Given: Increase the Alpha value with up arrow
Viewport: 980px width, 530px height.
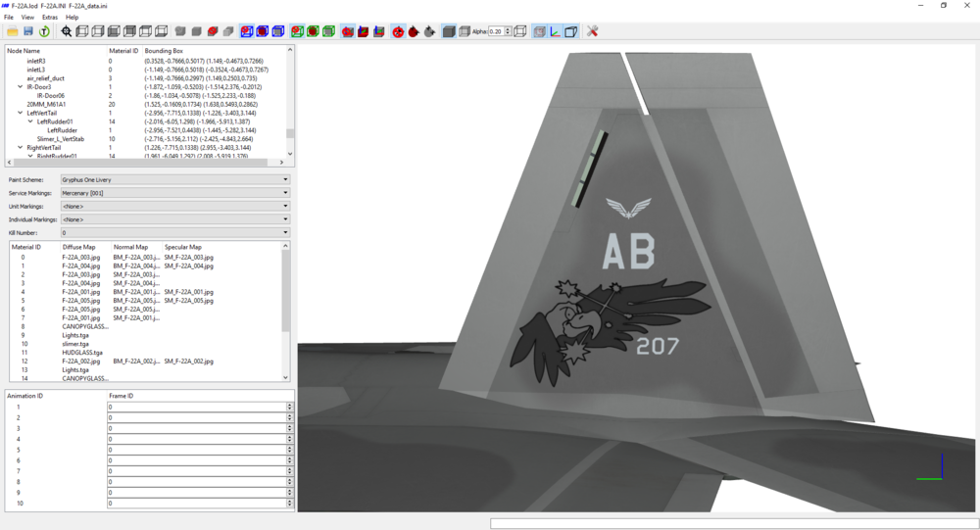Looking at the screenshot, I should (x=508, y=29).
